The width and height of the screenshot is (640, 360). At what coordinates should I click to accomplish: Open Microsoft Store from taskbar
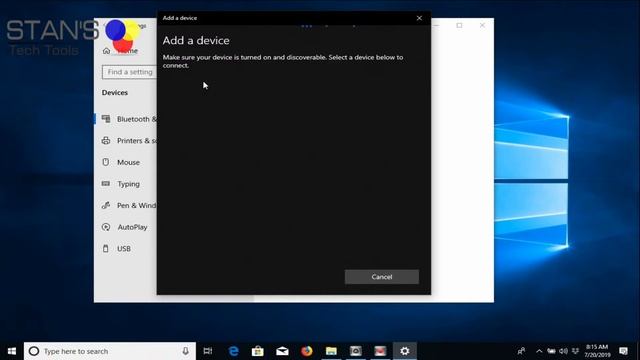coord(258,351)
